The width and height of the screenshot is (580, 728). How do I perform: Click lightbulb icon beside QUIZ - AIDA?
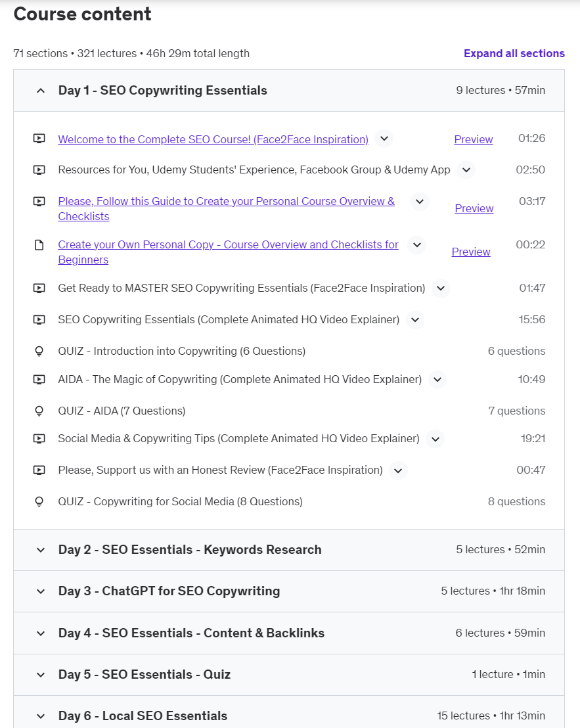pyautogui.click(x=39, y=411)
